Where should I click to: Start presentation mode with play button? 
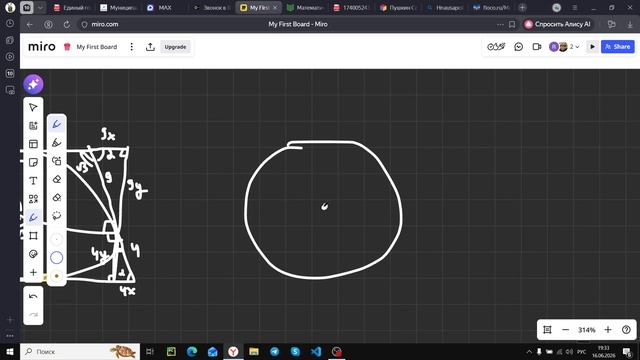[x=592, y=47]
